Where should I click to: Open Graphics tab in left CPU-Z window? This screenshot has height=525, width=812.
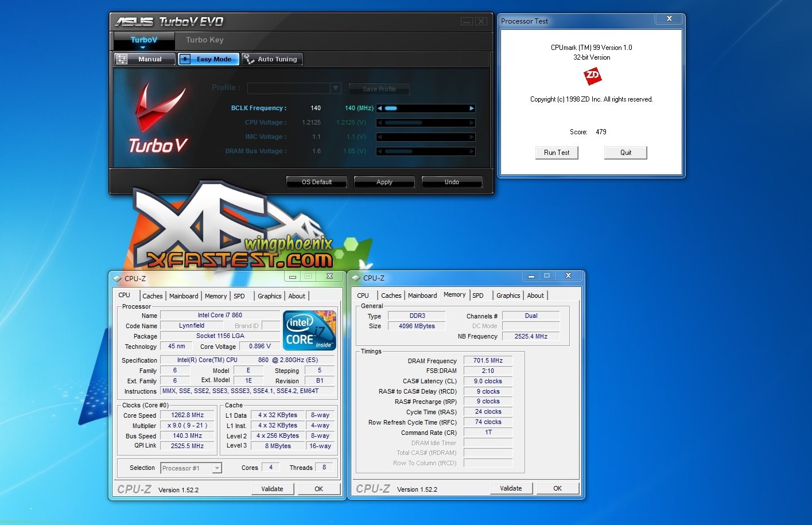pyautogui.click(x=270, y=296)
